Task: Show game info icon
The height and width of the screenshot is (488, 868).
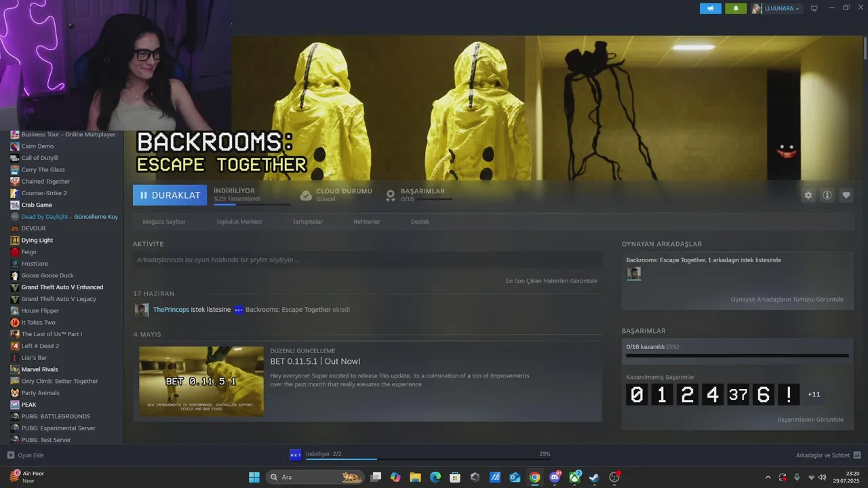Action: 827,195
